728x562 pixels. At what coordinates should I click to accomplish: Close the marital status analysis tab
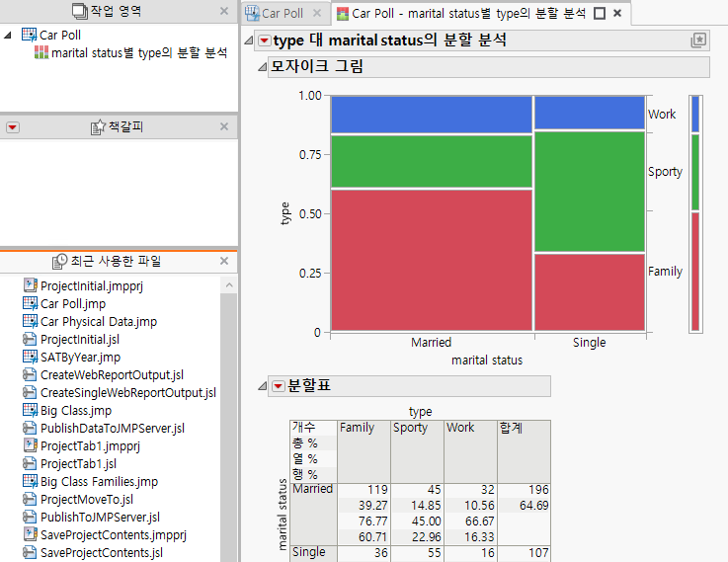coord(617,14)
